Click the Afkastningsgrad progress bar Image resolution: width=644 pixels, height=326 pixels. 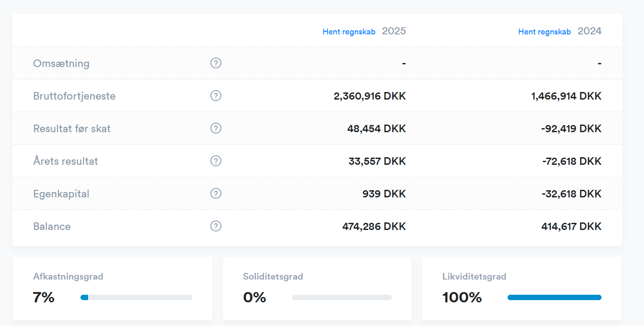136,297
